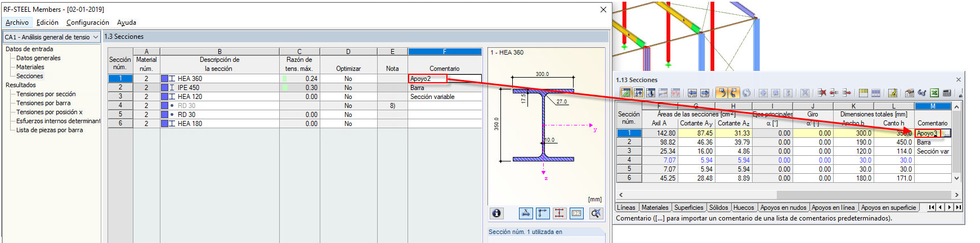The height and width of the screenshot is (243, 980).
Task: Open Archivo menu
Action: pyautogui.click(x=17, y=22)
